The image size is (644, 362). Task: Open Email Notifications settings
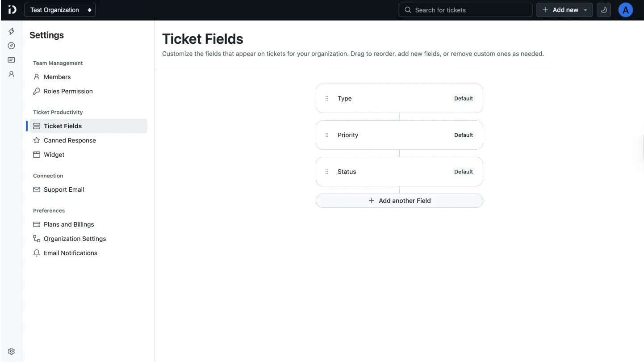tap(70, 253)
